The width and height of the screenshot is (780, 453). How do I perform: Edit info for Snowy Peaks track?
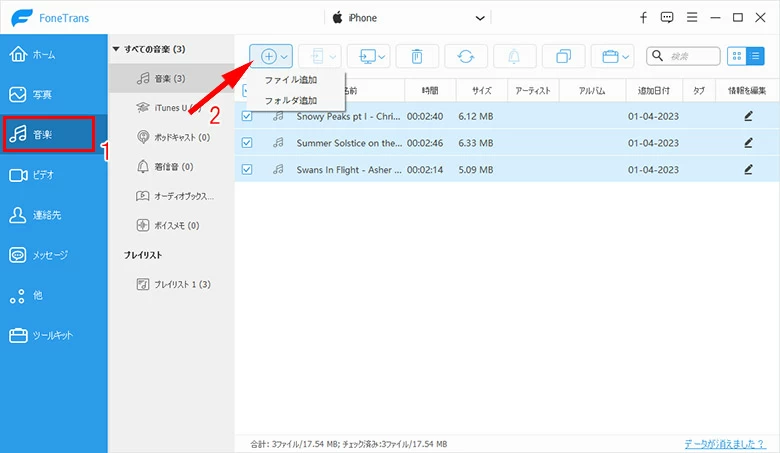click(748, 116)
